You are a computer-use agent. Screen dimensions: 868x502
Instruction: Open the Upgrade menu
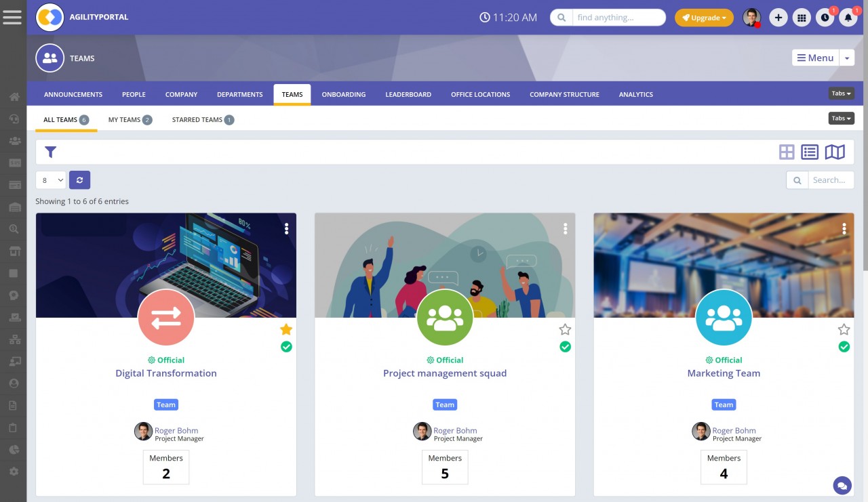[704, 18]
